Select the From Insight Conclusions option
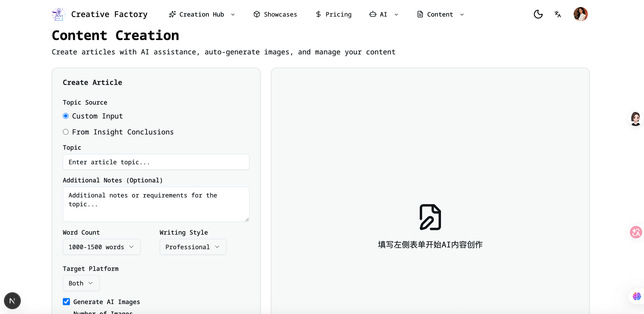The height and width of the screenshot is (314, 644). [x=66, y=132]
